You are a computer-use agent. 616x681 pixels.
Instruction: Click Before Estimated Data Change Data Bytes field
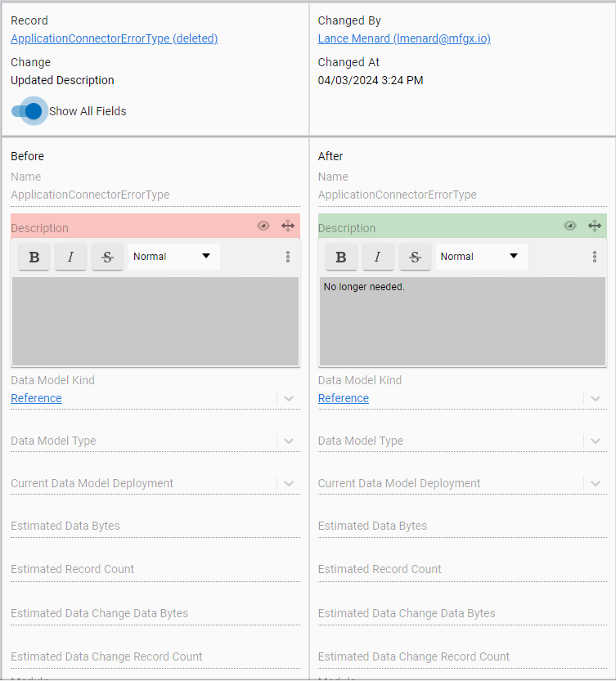coord(155,613)
